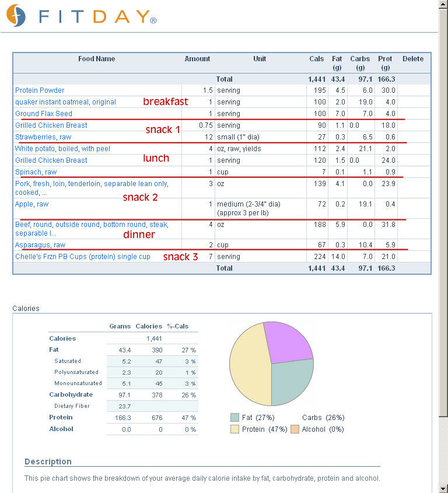Click the Cals column header
Image resolution: width=448 pixels, height=493 pixels.
click(x=316, y=59)
